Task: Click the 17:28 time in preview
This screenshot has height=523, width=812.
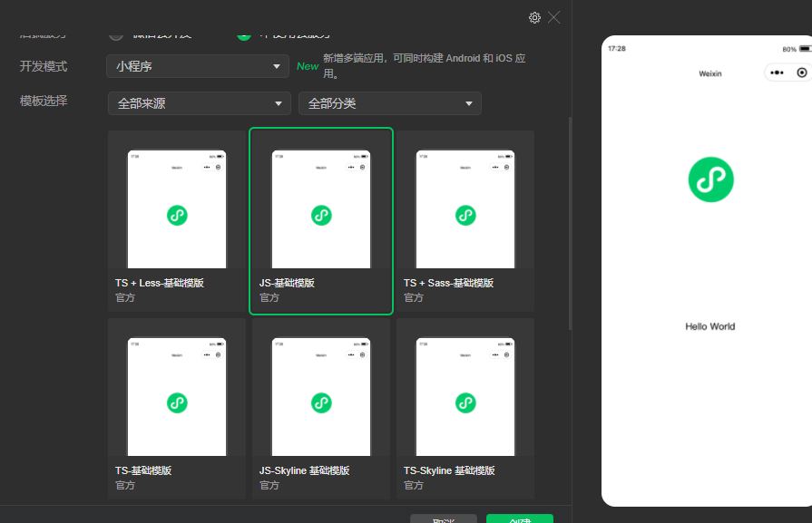Action: 617,49
